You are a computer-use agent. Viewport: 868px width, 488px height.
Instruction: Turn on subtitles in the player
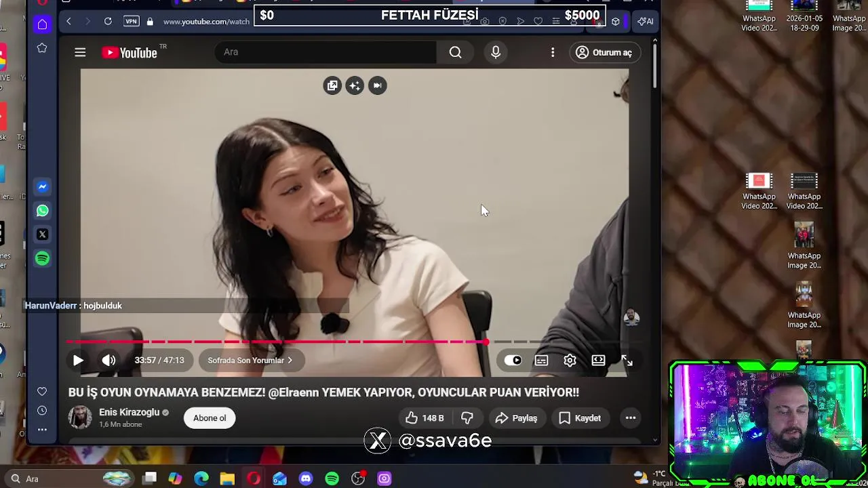pyautogui.click(x=541, y=361)
